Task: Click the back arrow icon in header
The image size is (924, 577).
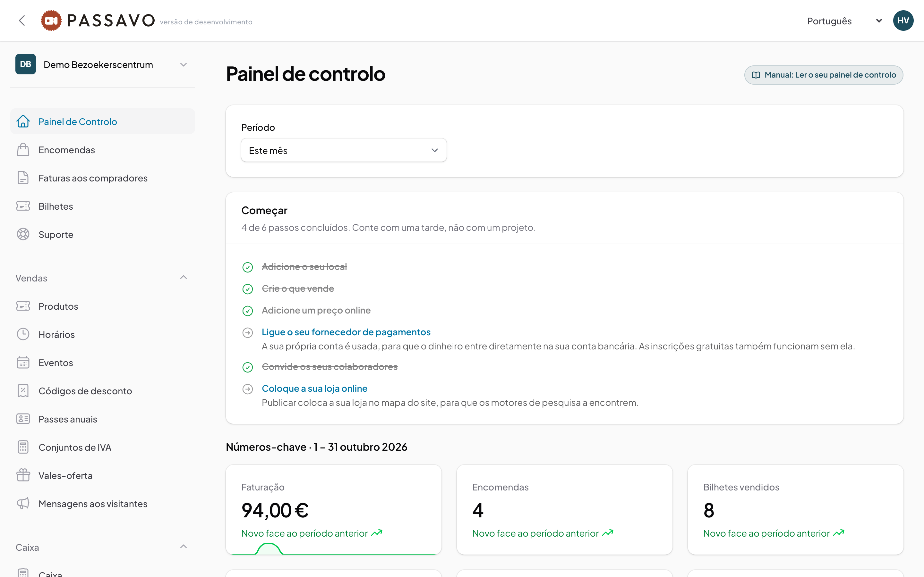Action: pyautogui.click(x=22, y=21)
